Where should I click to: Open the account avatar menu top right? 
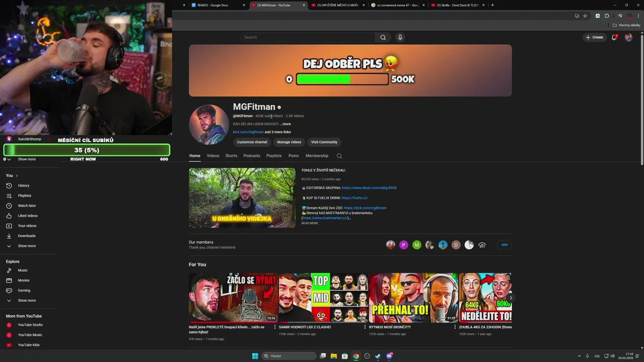628,37
